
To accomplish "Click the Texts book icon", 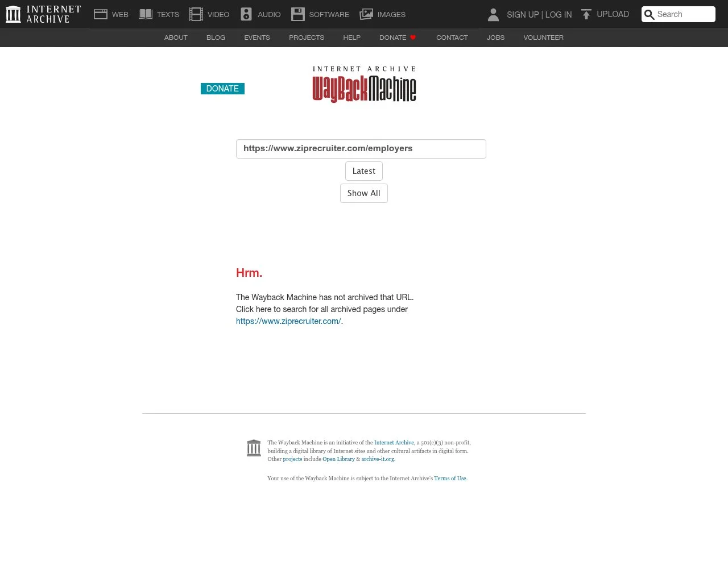I will pos(146,14).
